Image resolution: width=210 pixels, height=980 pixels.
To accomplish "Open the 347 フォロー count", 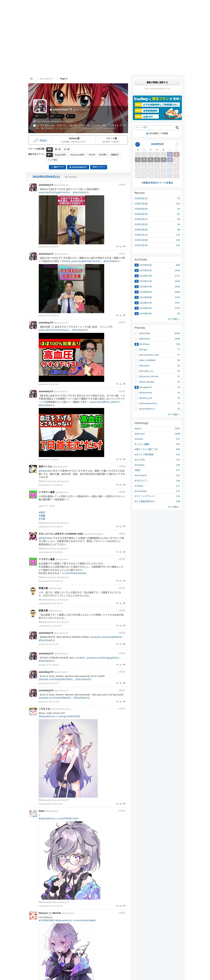I will point(40,116).
